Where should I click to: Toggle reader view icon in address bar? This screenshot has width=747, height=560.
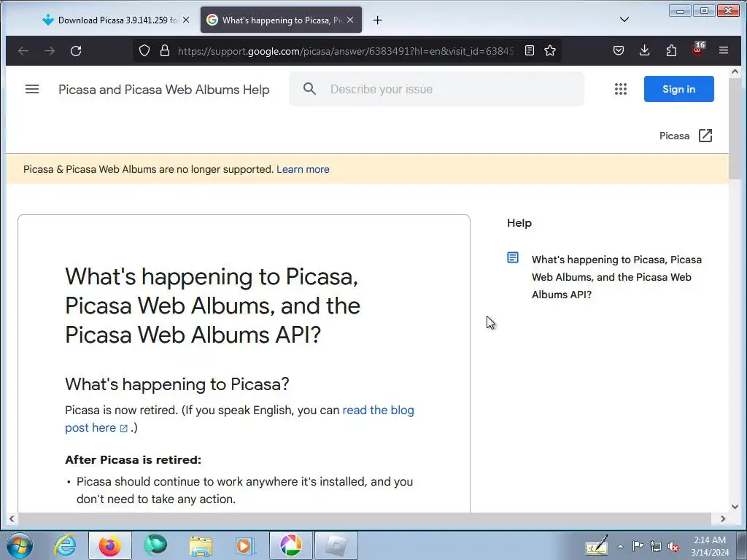[530, 50]
